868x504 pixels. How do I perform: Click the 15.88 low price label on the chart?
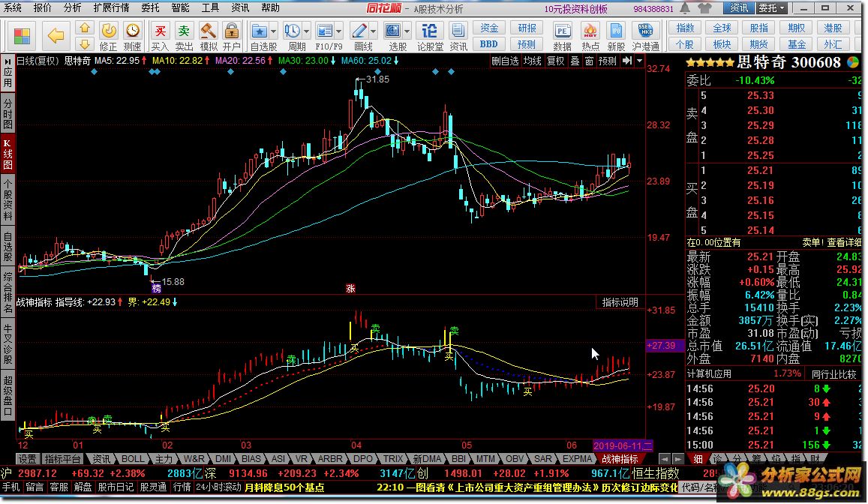[x=173, y=281]
